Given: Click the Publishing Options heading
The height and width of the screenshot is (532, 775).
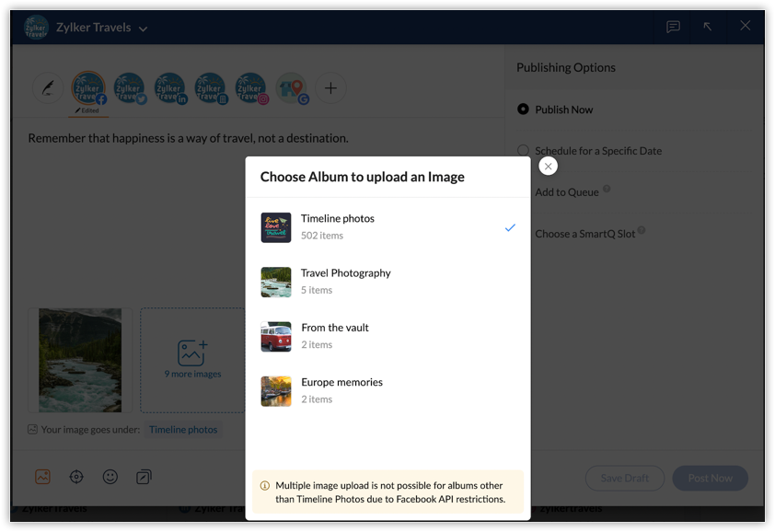Looking at the screenshot, I should tap(566, 67).
